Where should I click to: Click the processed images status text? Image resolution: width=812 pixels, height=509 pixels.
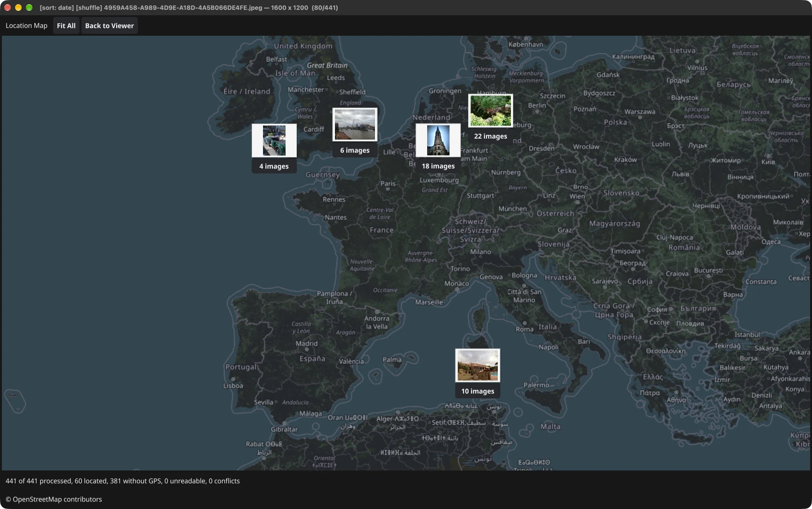[x=123, y=481]
